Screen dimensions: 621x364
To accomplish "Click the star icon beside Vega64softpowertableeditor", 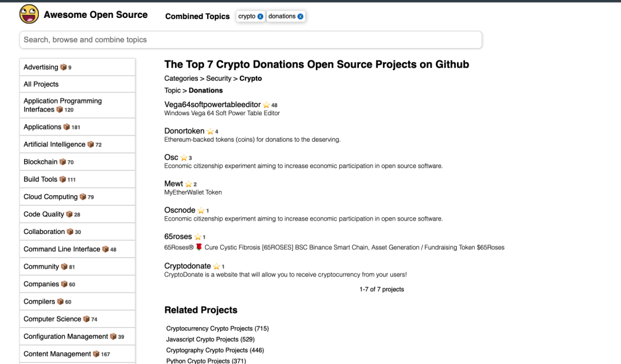I will pos(266,105).
